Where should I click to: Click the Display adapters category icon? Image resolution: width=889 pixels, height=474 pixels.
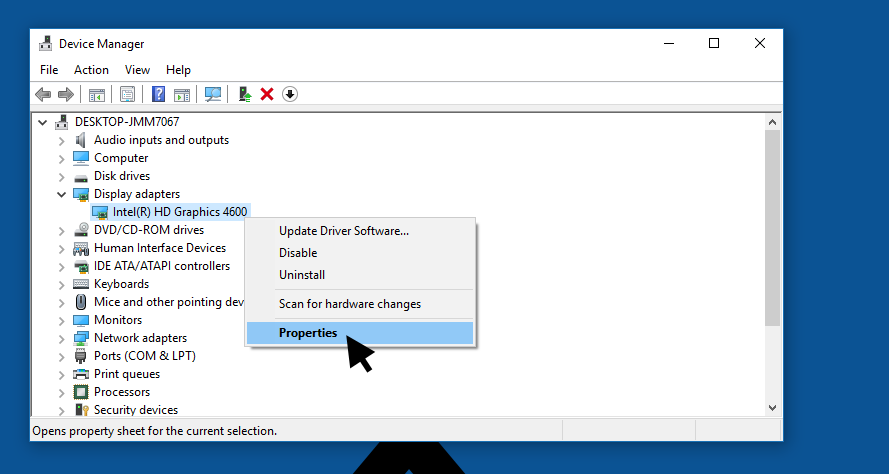point(81,194)
